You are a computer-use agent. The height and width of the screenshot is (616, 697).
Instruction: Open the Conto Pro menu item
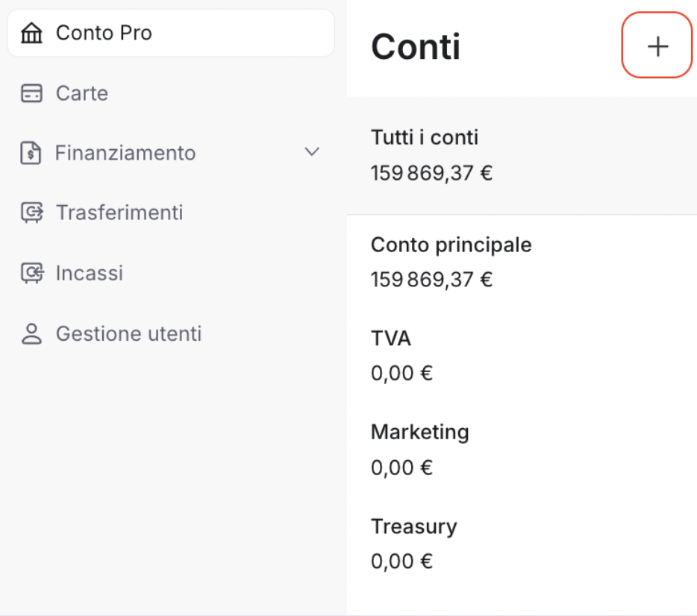click(171, 33)
